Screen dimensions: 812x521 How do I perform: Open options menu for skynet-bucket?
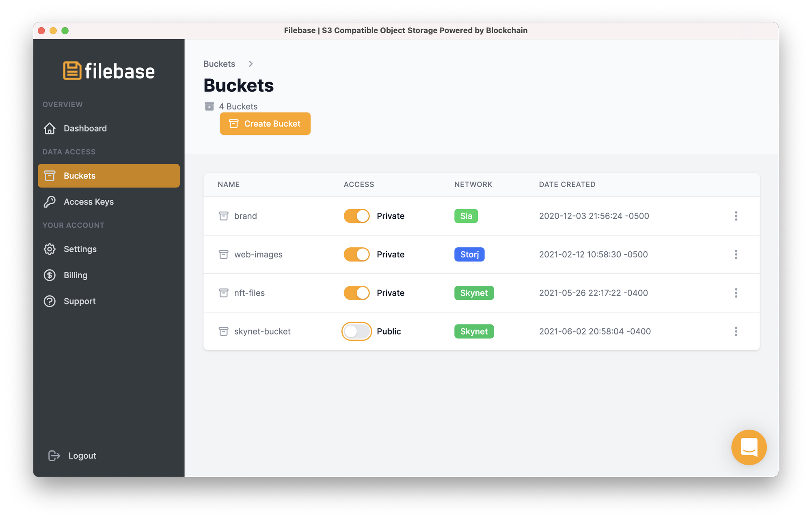click(736, 331)
